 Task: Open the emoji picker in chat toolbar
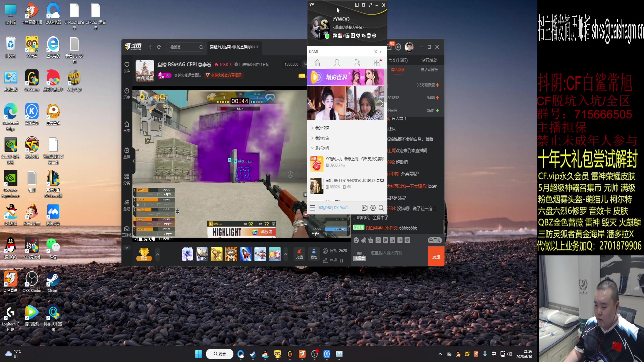(356, 240)
